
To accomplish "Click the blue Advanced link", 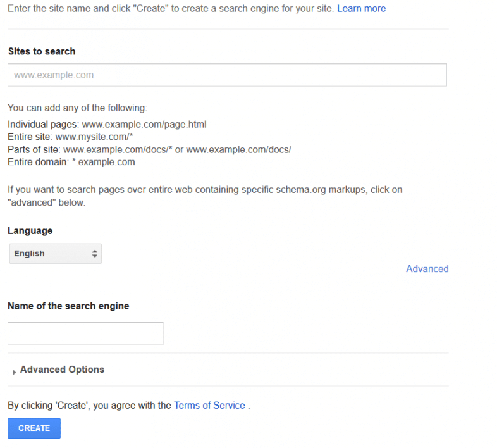I will pyautogui.click(x=427, y=269).
